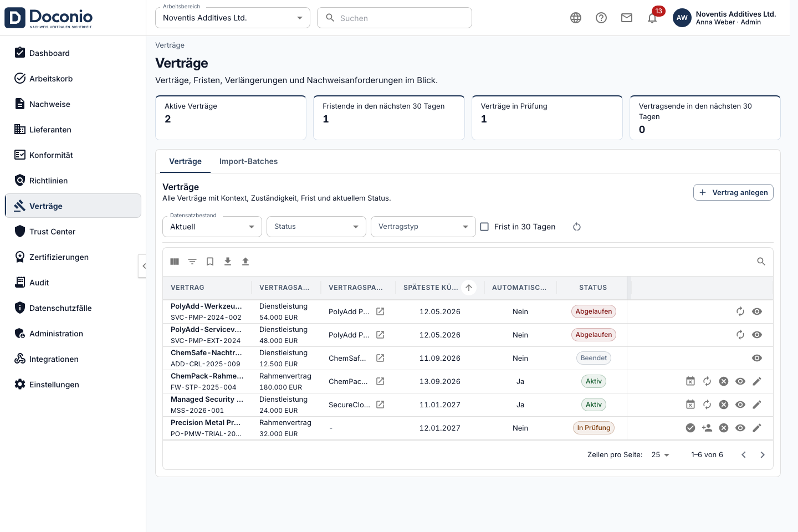Click the Vertrag anlegen button
The width and height of the screenshot is (798, 532).
coord(733,192)
